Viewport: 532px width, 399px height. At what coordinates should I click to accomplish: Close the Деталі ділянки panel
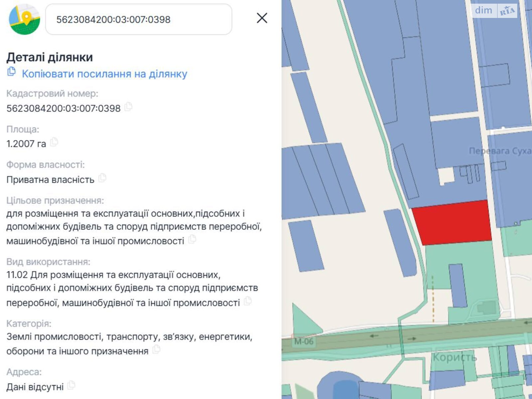262,18
